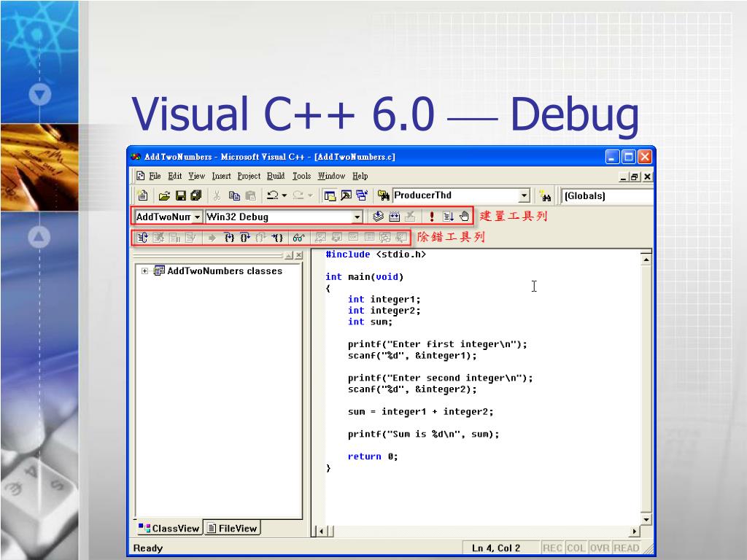Click the horizontal scrollbar right arrow
The image size is (747, 560).
click(634, 531)
